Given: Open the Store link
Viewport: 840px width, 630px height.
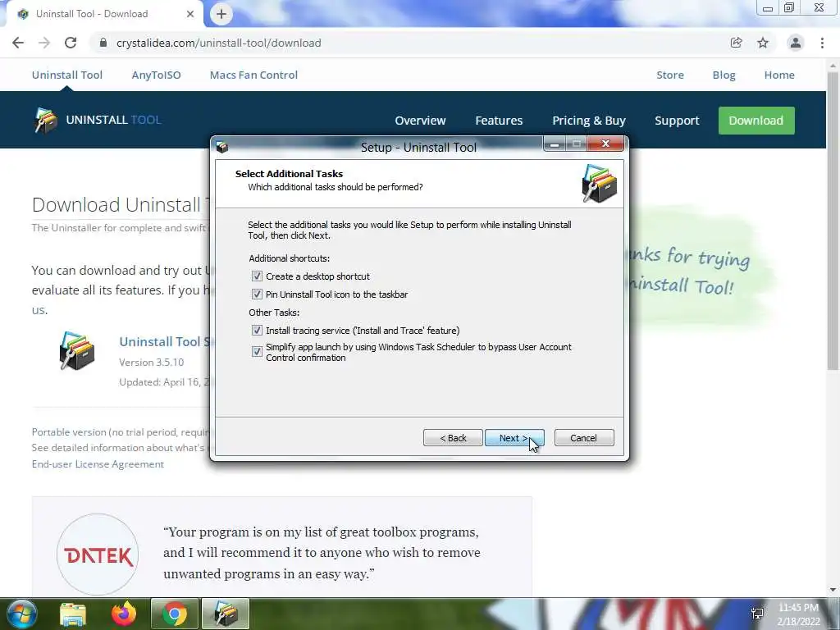Looking at the screenshot, I should click(670, 75).
